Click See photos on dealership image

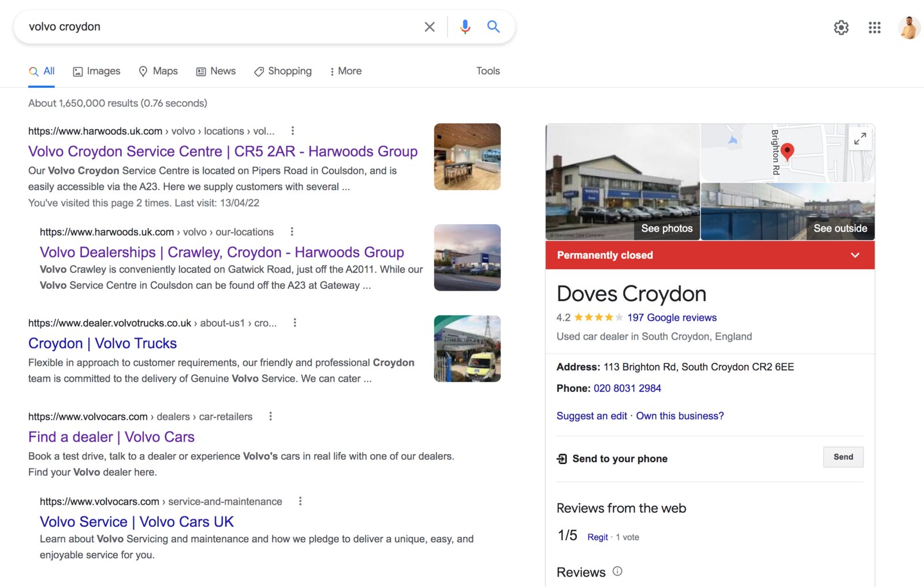(666, 228)
